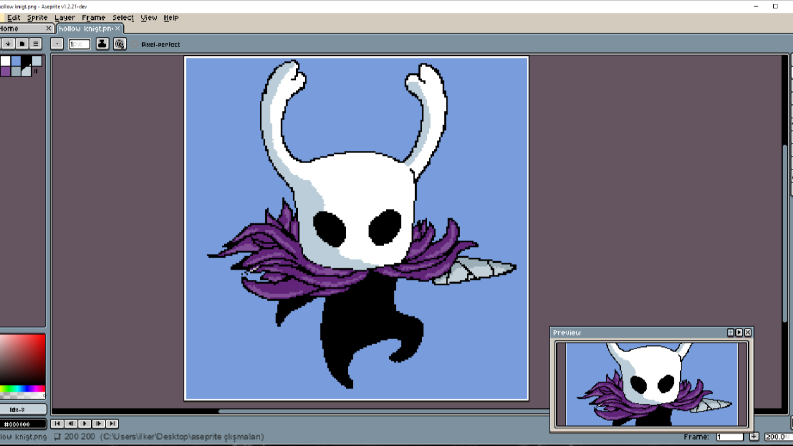
Task: Go to the previous frame
Action: (71, 424)
